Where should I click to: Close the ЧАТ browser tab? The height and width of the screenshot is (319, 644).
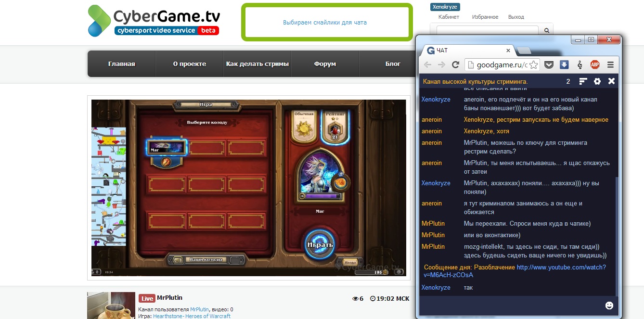[x=508, y=50]
